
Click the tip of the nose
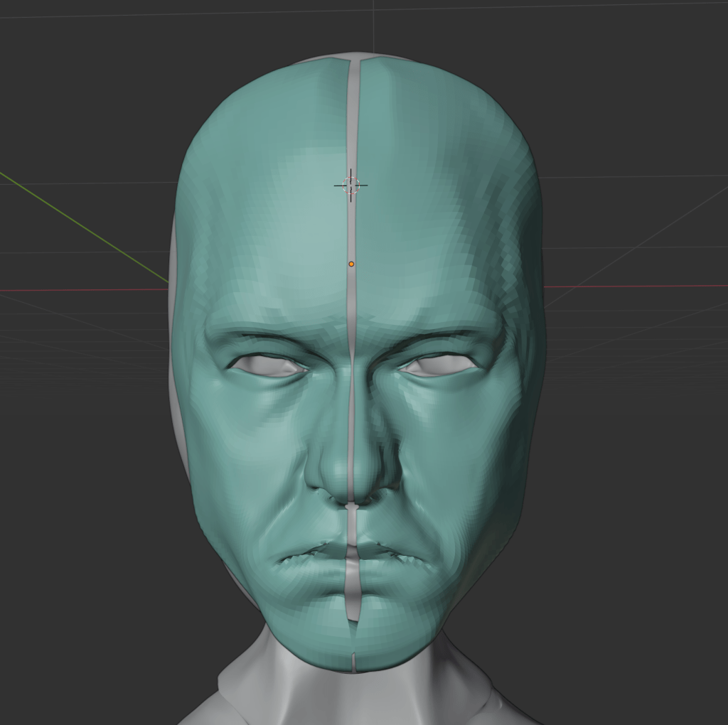click(353, 483)
